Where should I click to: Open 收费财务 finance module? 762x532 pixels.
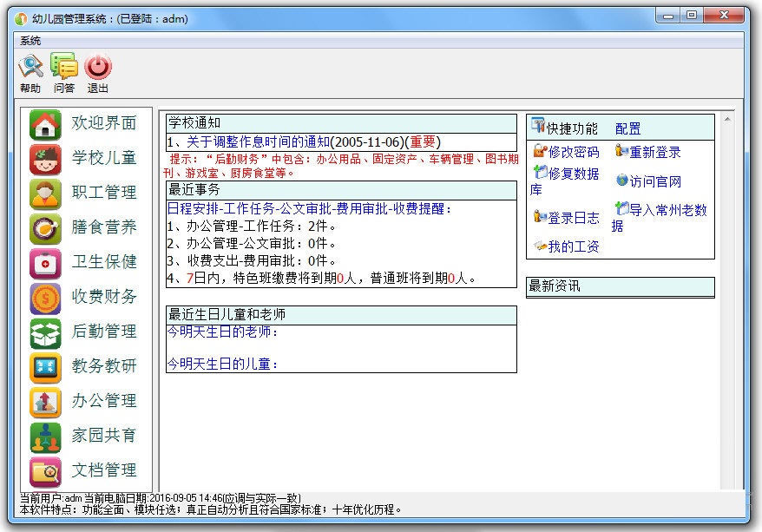pyautogui.click(x=45, y=298)
